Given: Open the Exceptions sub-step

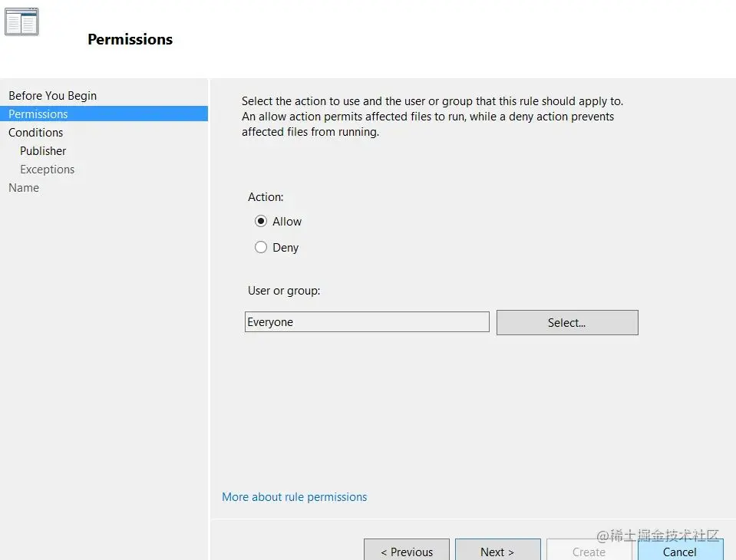Looking at the screenshot, I should [48, 170].
